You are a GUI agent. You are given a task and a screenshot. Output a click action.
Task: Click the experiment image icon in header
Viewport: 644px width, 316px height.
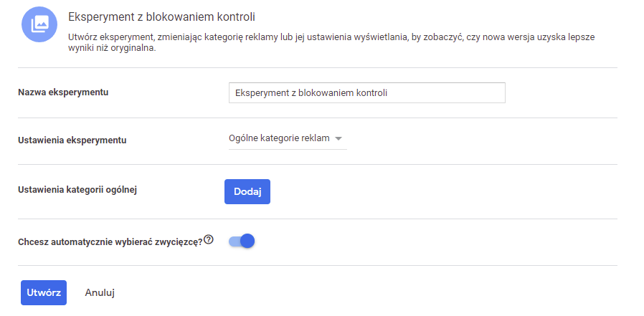coord(39,24)
